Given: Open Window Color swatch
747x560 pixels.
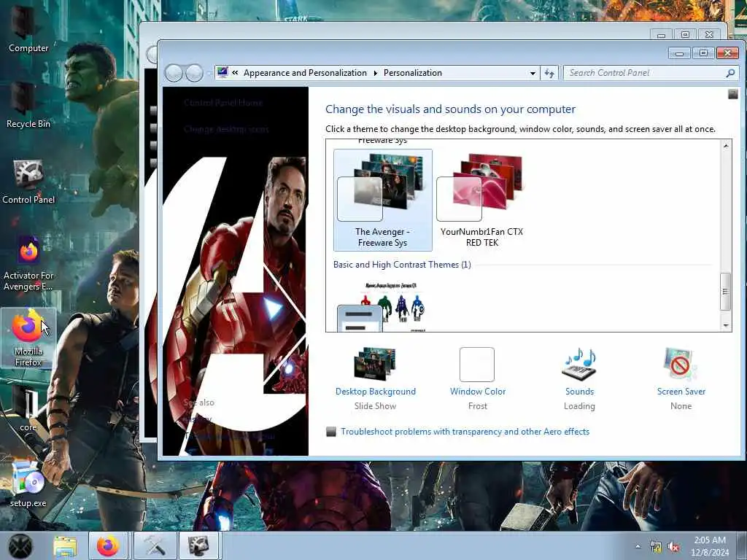Looking at the screenshot, I should pyautogui.click(x=477, y=365).
